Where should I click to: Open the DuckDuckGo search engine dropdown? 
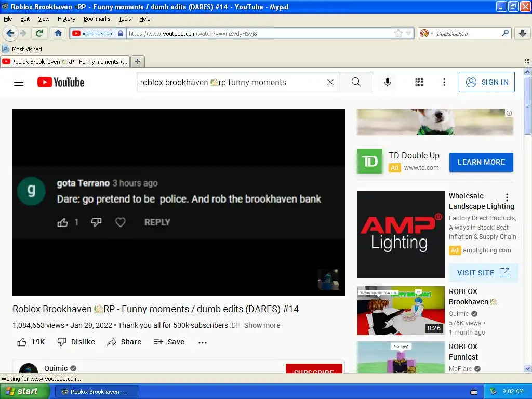tap(426, 33)
